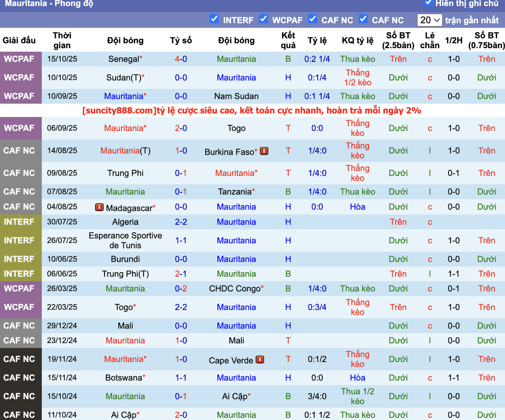Click red card icon next to Burkina Faso

(x=264, y=151)
